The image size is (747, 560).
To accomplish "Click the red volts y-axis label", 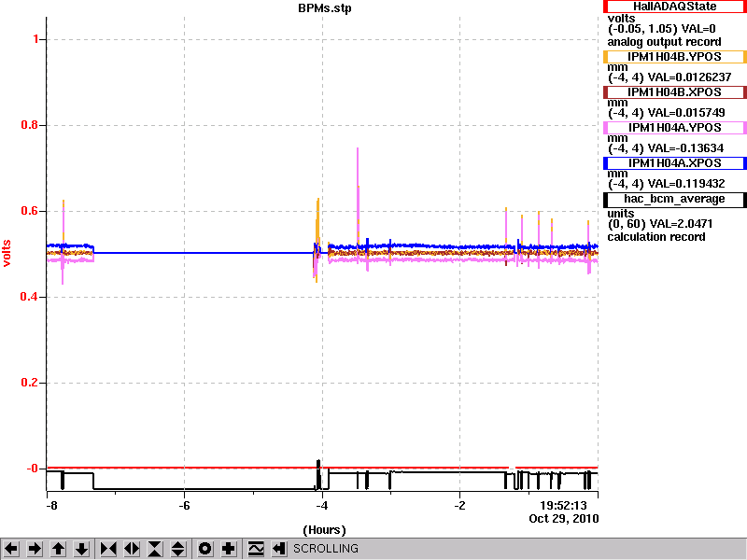I will coord(7,253).
